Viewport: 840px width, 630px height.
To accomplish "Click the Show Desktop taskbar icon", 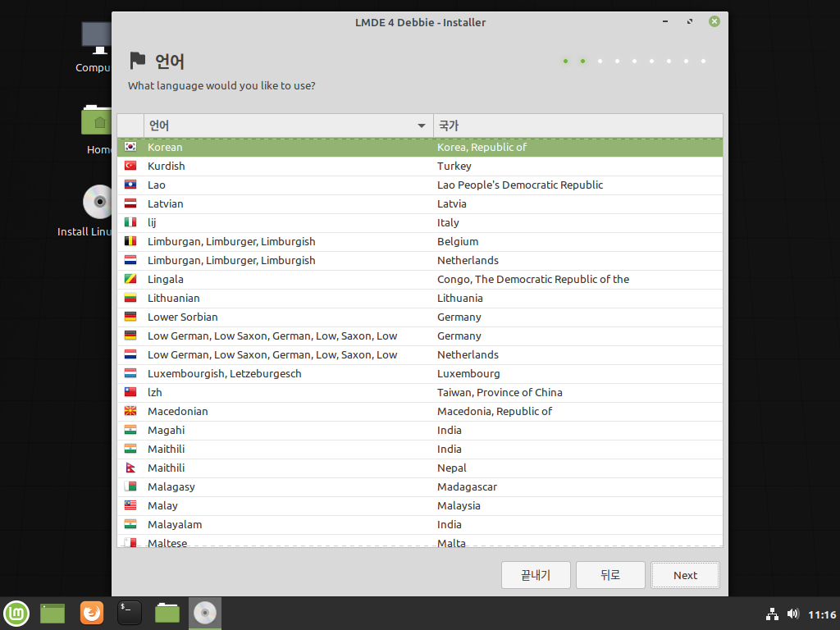I will (52, 614).
